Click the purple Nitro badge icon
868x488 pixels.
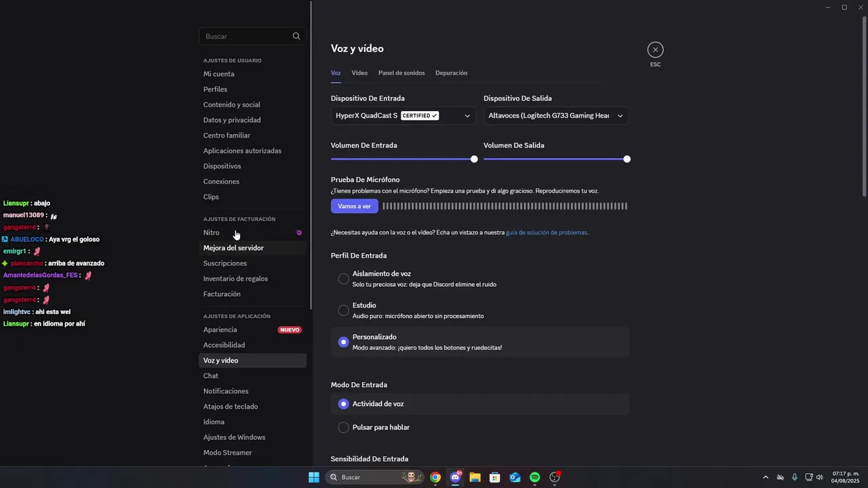299,232
